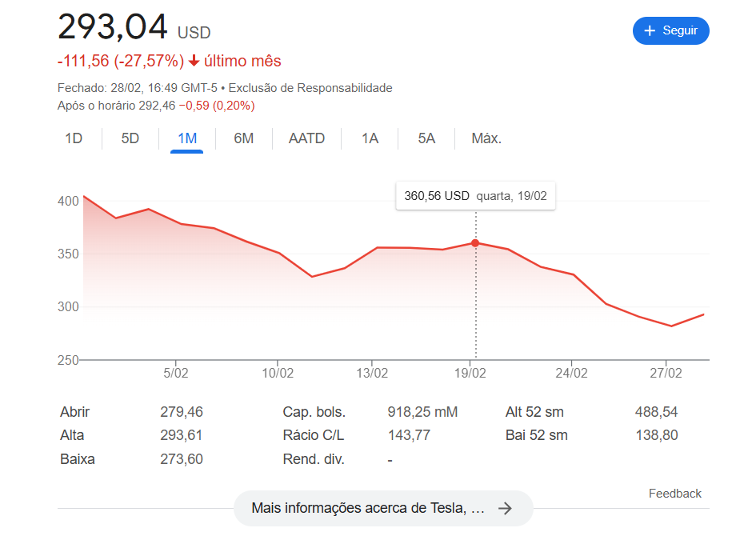Click the 300 y-axis label
This screenshot has height=540, width=756.
coord(68,306)
